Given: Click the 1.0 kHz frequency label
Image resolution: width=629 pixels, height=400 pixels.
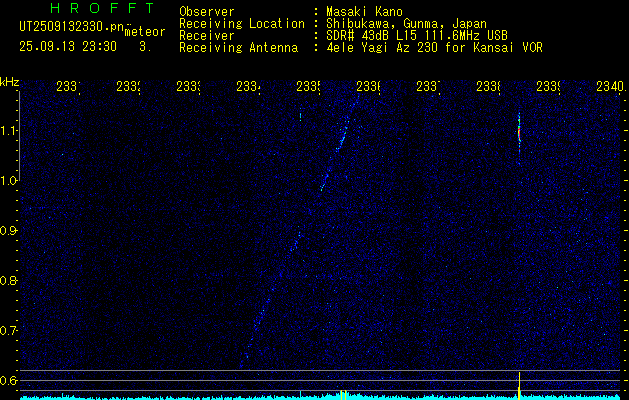Looking at the screenshot, I should coord(8,181).
